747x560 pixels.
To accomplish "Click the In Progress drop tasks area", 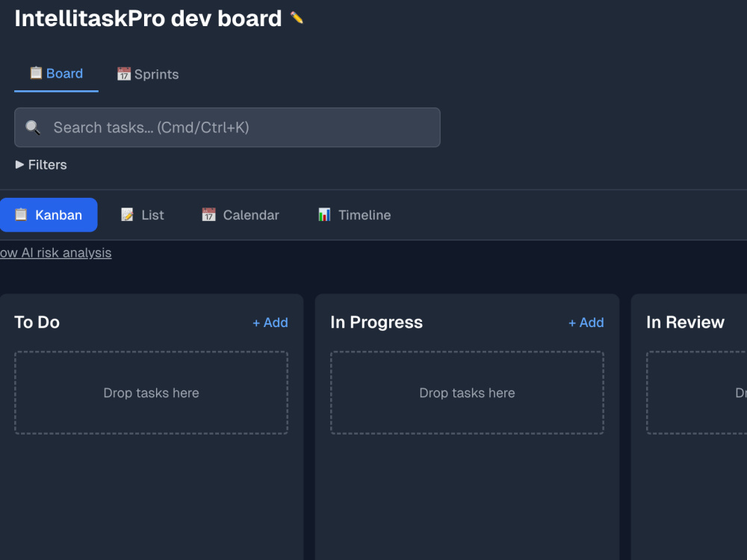I will [467, 393].
